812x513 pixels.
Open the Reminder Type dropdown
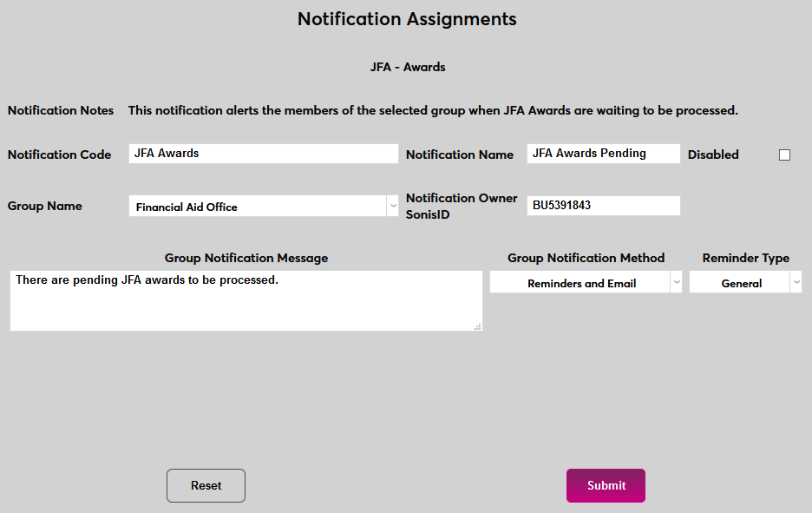click(x=745, y=283)
